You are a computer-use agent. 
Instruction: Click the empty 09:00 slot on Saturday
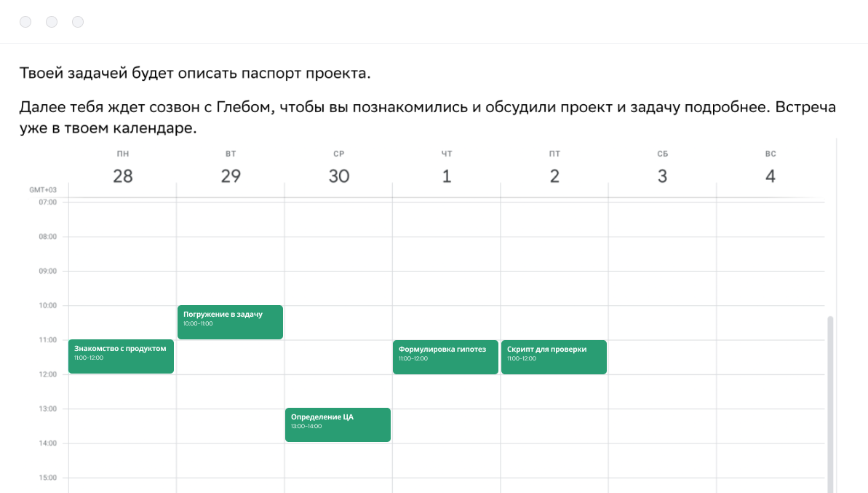tap(662, 288)
